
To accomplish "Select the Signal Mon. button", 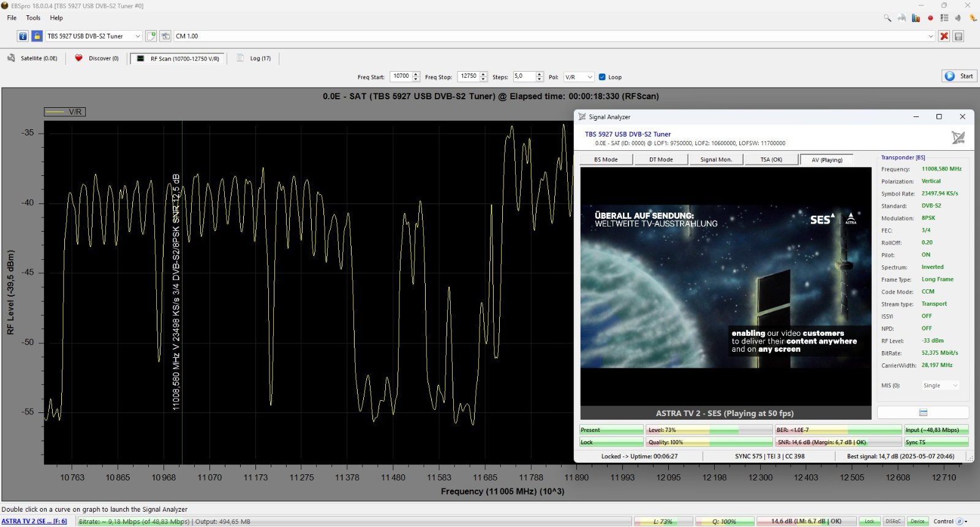I will (x=716, y=159).
